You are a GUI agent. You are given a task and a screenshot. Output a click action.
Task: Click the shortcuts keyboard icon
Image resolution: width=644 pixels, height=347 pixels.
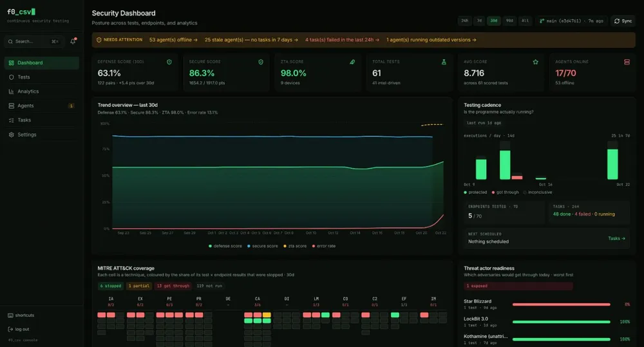(10, 315)
